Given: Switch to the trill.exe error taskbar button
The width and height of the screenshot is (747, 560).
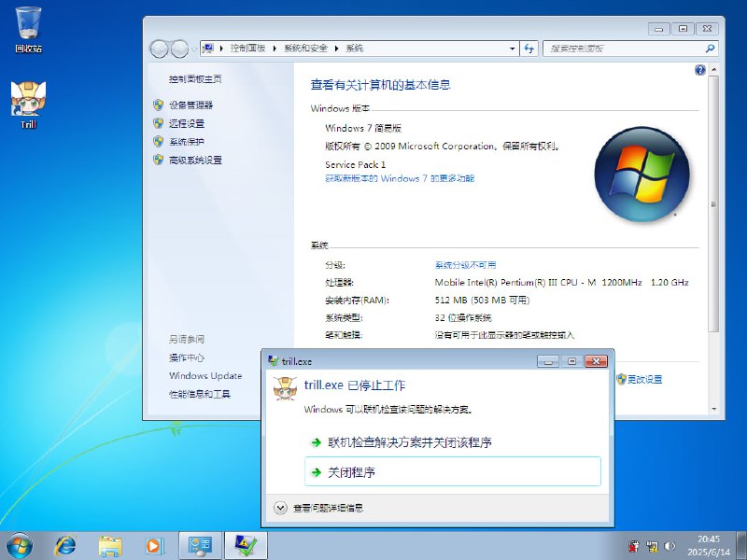Looking at the screenshot, I should (x=246, y=546).
